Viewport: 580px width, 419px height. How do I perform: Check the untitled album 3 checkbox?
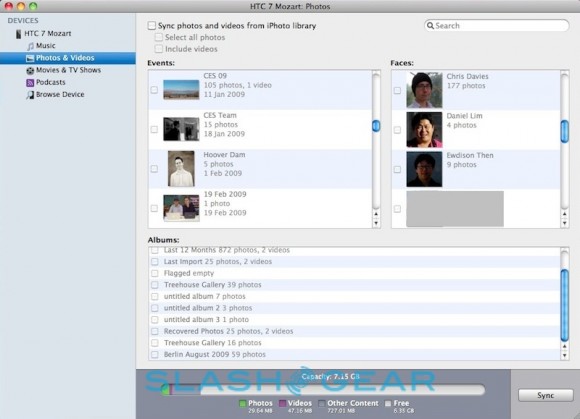pos(155,320)
